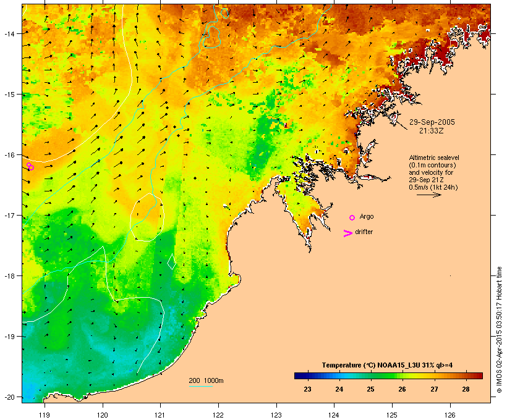The image size is (507, 420).
Task: Click the '200 1000m' depth label
Action: [206, 380]
